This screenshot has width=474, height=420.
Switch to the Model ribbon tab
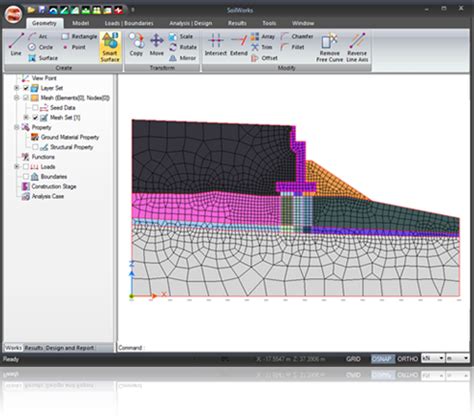click(81, 23)
